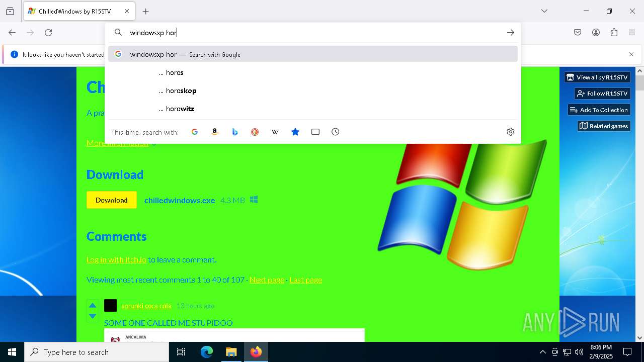Viewport: 644px width, 362px height.
Task: Go to Last page of comments
Action: pyautogui.click(x=305, y=280)
